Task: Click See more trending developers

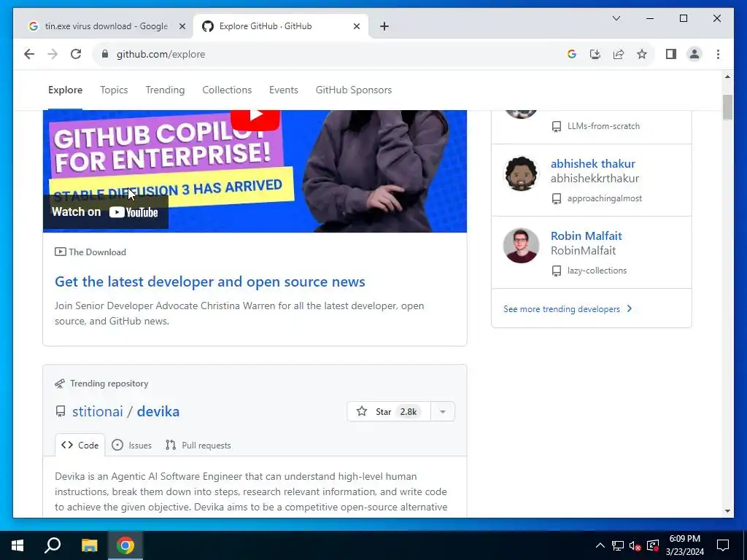Action: (x=562, y=309)
